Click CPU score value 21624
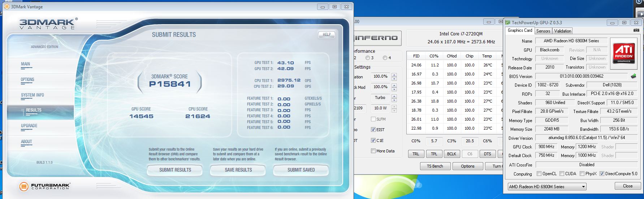Image resolution: width=644 pixels, height=199 pixels. tap(198, 116)
